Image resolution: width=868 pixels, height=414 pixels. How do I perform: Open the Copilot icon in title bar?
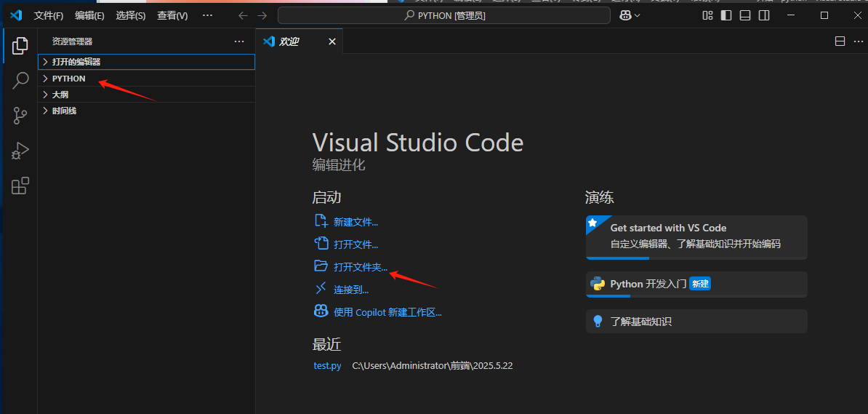(625, 15)
